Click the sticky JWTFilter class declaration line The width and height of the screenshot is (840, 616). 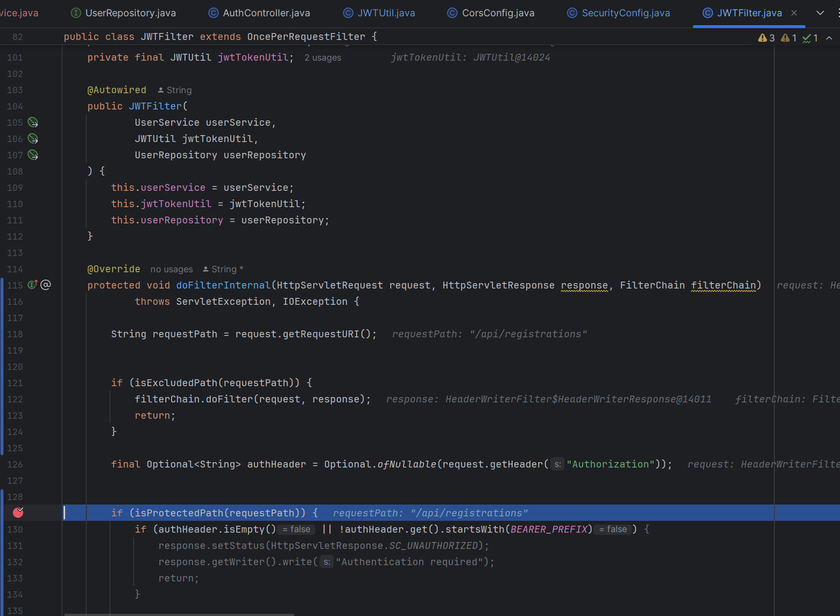pyautogui.click(x=220, y=36)
